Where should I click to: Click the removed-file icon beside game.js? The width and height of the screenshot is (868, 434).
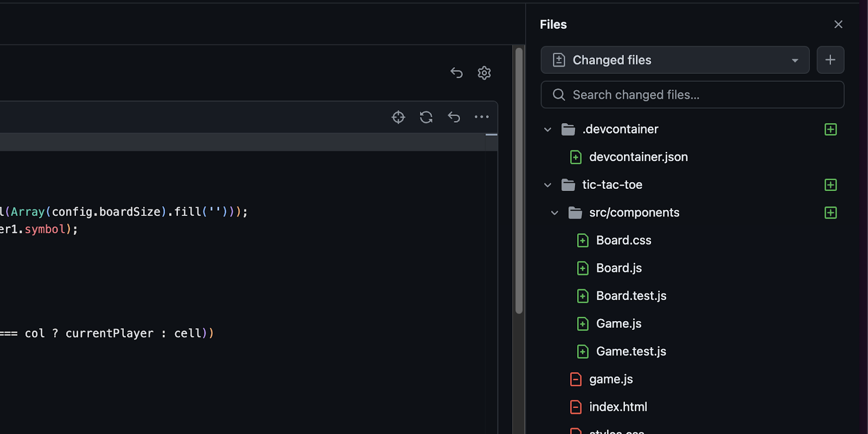tap(576, 379)
